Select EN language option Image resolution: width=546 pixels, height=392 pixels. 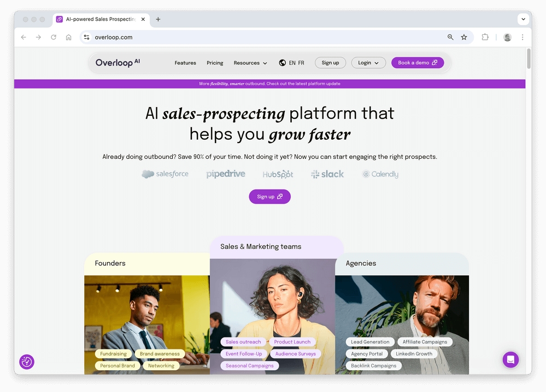pos(292,63)
